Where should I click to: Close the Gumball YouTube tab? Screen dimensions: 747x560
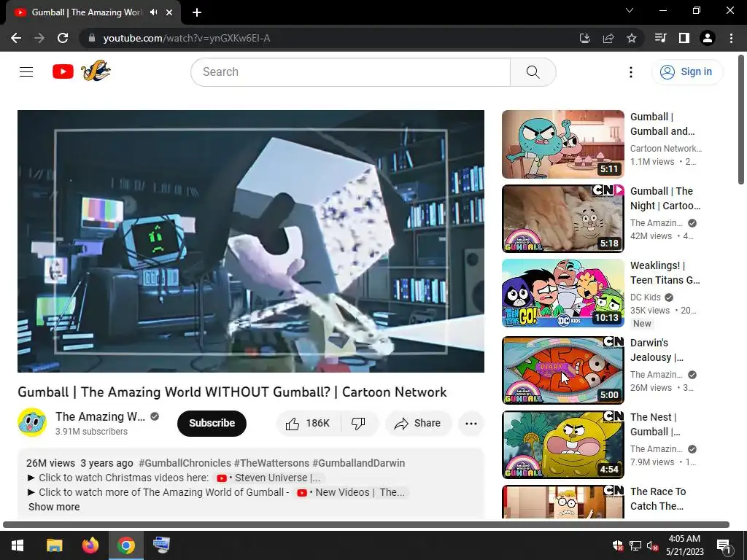[169, 12]
